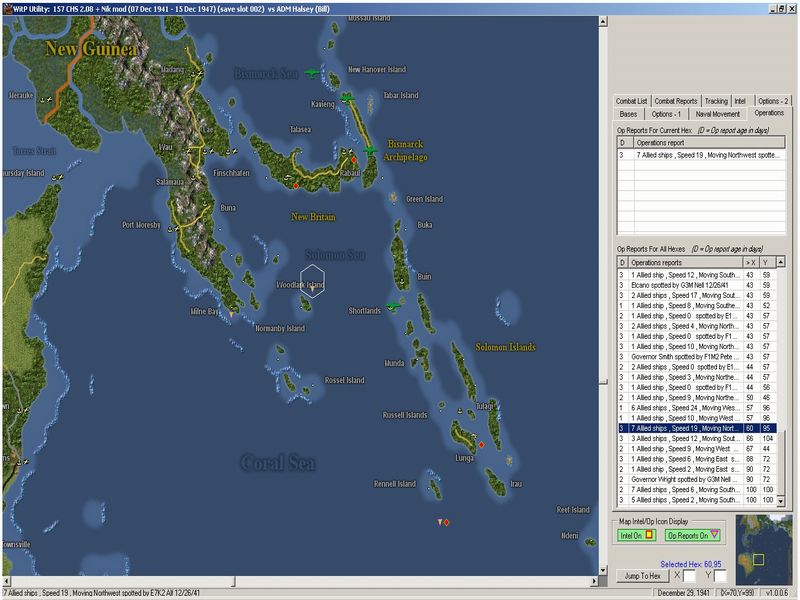Switch to the Combat List tab
Screen dimensions: 800x600
click(631, 101)
